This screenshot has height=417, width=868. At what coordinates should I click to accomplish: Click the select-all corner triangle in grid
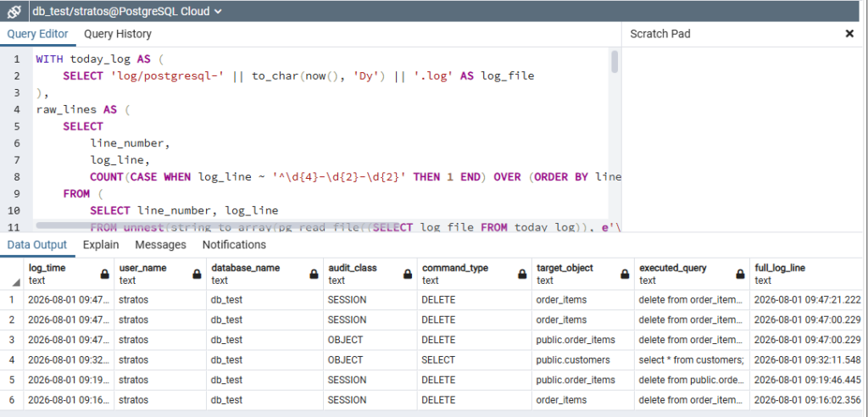pyautogui.click(x=15, y=282)
